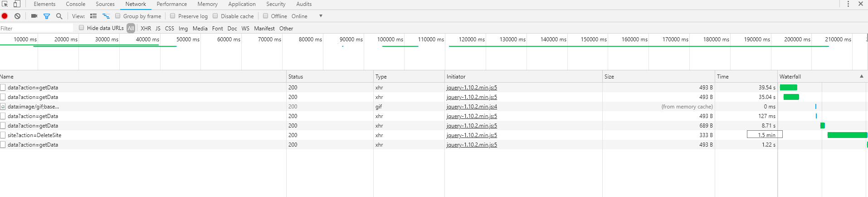The height and width of the screenshot is (197, 868).
Task: Click the gif file icon for data:image/gif row
Action: tap(3, 107)
